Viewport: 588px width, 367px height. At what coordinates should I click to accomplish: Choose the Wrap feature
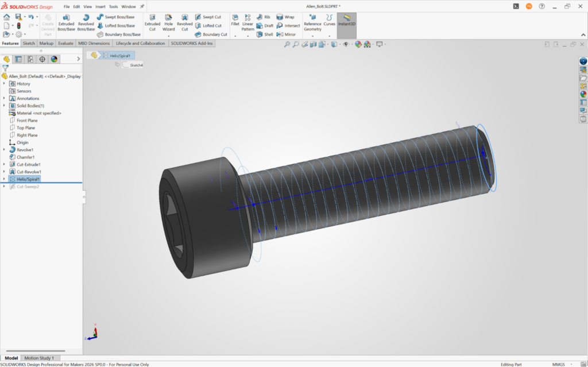pyautogui.click(x=285, y=17)
